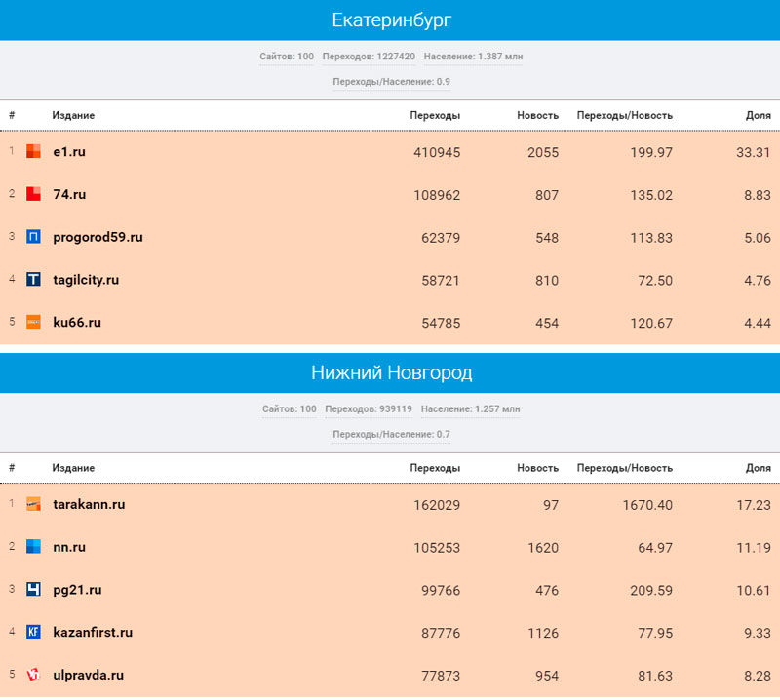
Task: Sort Екатеринбург table by Переходы column
Action: (435, 115)
